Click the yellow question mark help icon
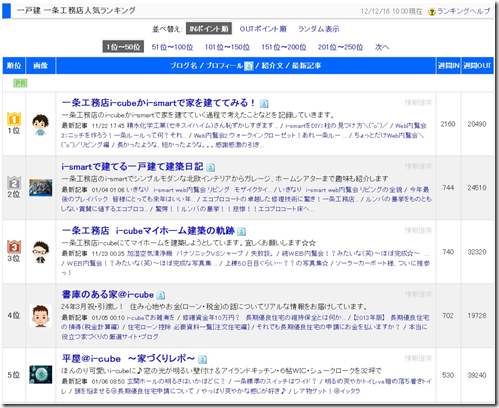The image size is (499, 408). pos(432,12)
